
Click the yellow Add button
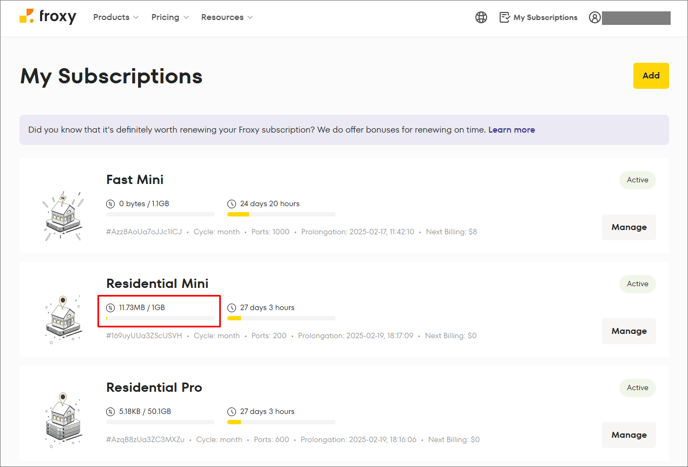[x=651, y=75]
